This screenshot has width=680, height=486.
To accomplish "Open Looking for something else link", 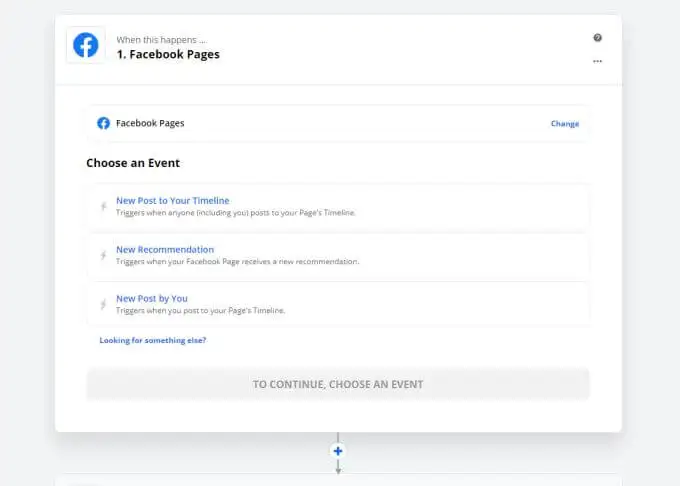I will [153, 340].
